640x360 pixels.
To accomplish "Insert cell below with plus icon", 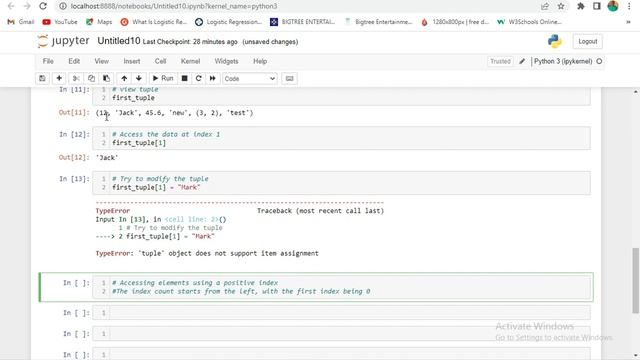I will pos(59,78).
